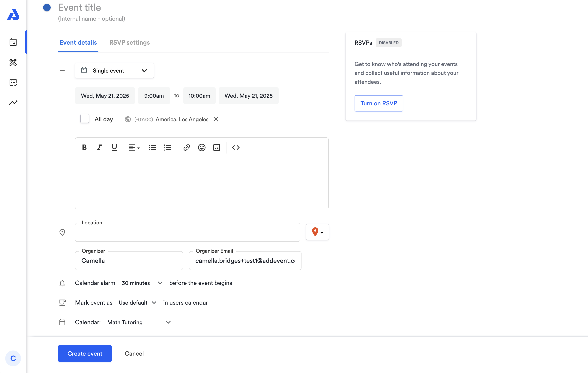
Task: Click the Bold formatting icon
Action: coord(84,147)
